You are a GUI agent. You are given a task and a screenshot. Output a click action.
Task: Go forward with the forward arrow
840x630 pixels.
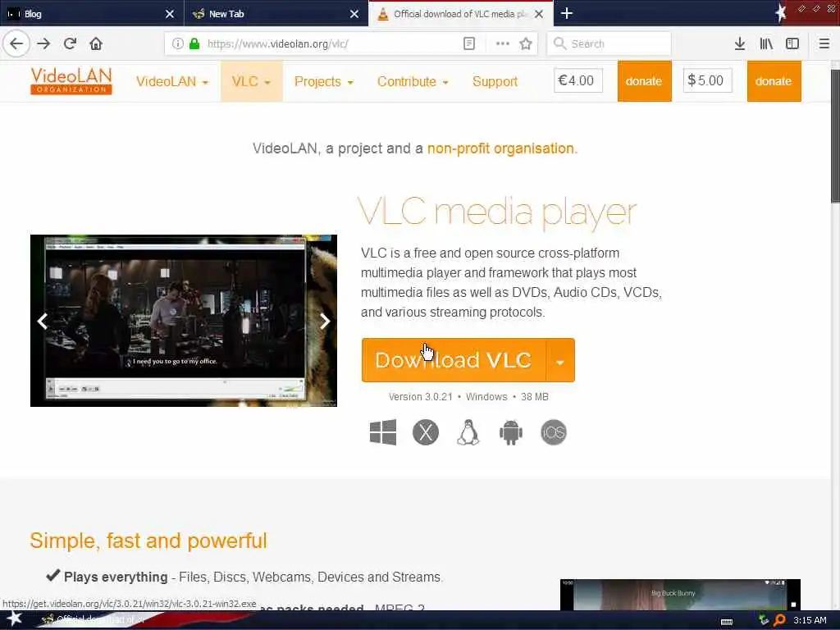coord(43,43)
